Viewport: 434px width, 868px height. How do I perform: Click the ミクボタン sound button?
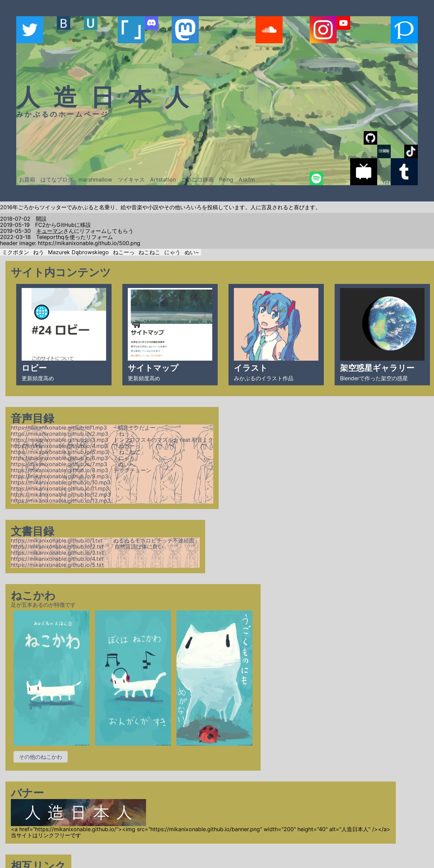pyautogui.click(x=16, y=252)
